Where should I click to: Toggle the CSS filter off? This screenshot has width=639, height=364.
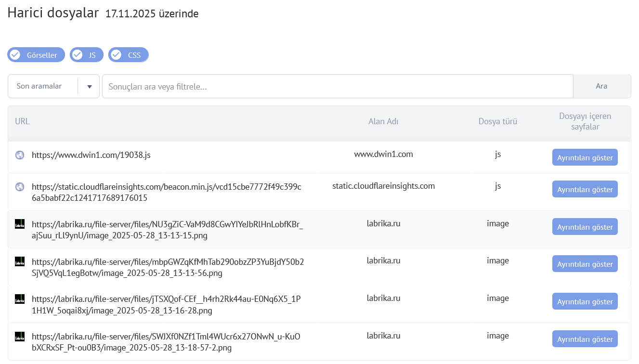pos(128,54)
